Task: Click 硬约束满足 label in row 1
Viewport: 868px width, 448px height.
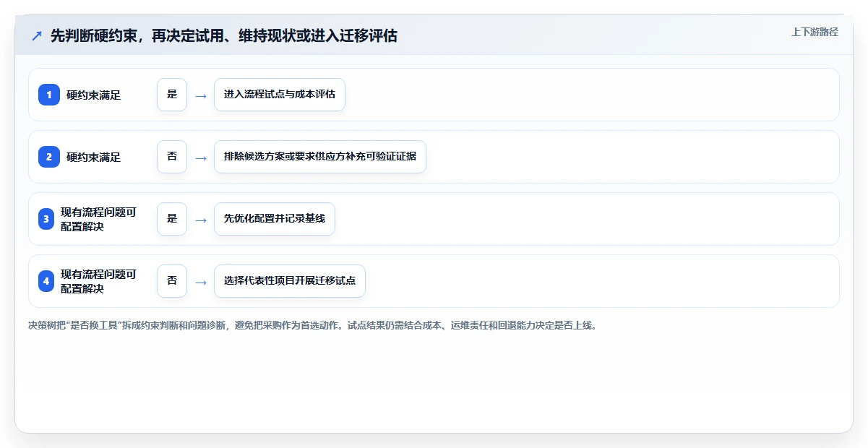Action: (x=93, y=95)
